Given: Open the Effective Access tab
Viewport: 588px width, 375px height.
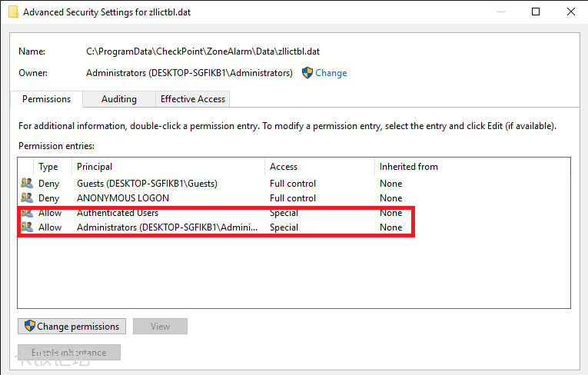Looking at the screenshot, I should 192,99.
